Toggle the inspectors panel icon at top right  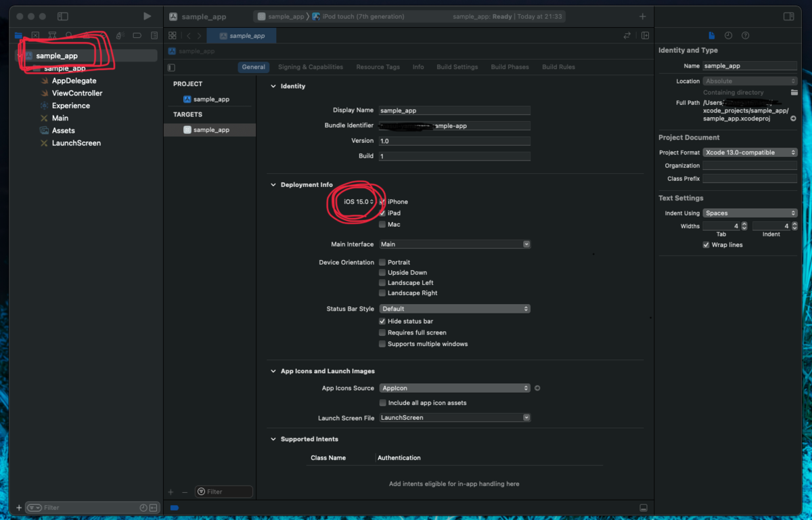(788, 16)
